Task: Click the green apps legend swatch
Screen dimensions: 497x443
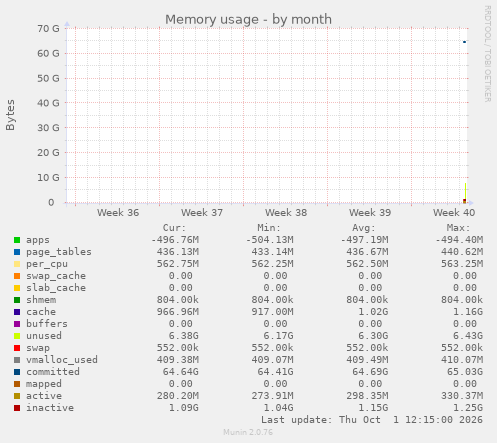Action: point(17,240)
